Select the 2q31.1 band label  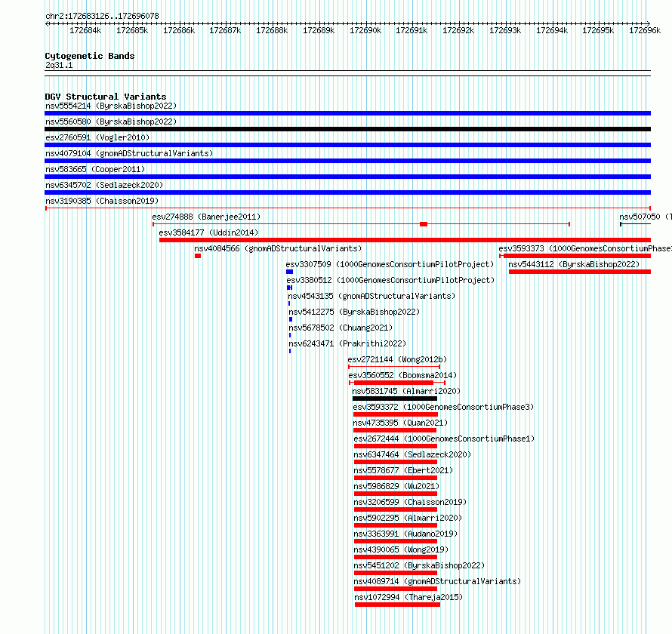pyautogui.click(x=59, y=65)
